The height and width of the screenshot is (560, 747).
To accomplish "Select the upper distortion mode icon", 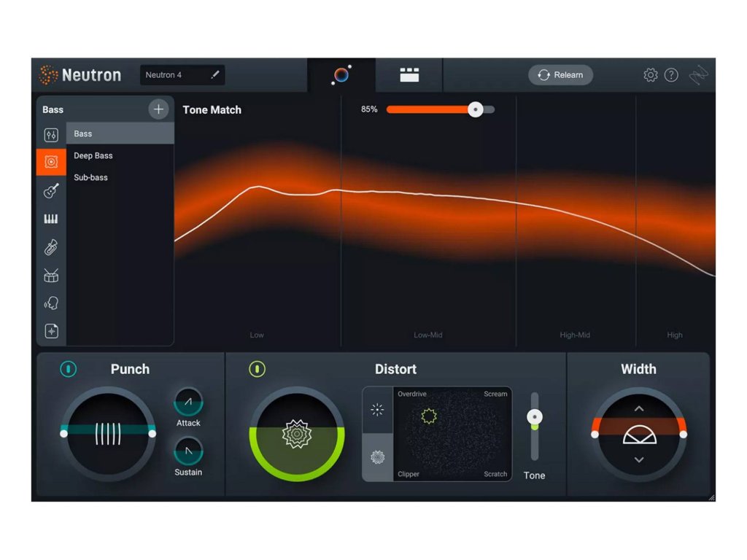I will click(377, 410).
